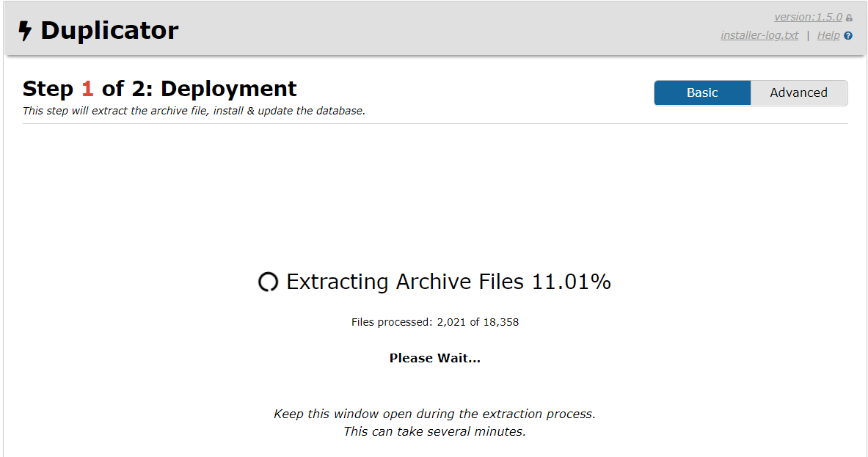Open the Help link
The width and height of the screenshot is (868, 457).
click(x=828, y=35)
